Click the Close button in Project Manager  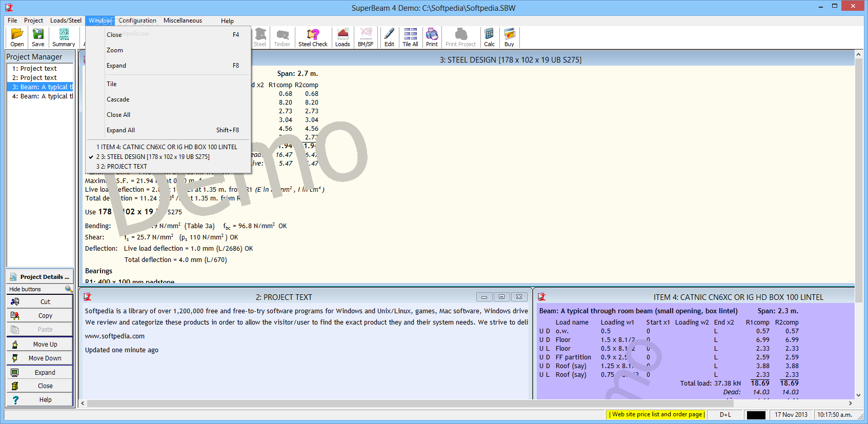pyautogui.click(x=40, y=386)
